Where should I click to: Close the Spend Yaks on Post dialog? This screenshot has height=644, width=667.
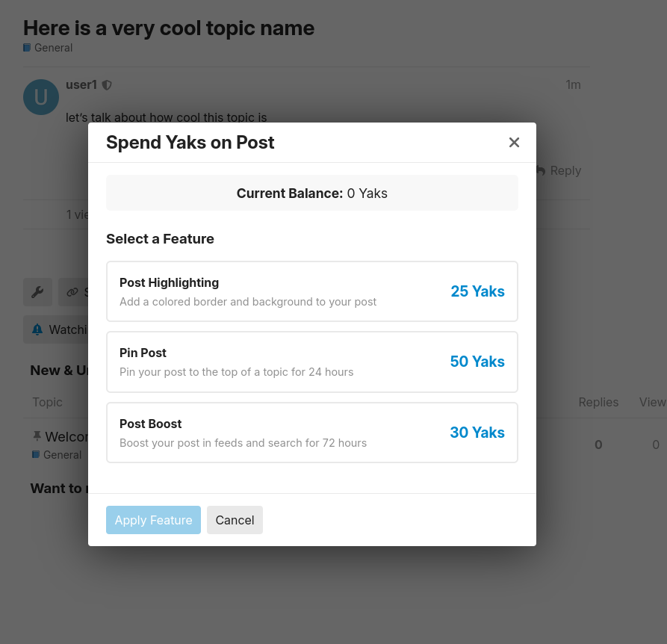pyautogui.click(x=514, y=143)
